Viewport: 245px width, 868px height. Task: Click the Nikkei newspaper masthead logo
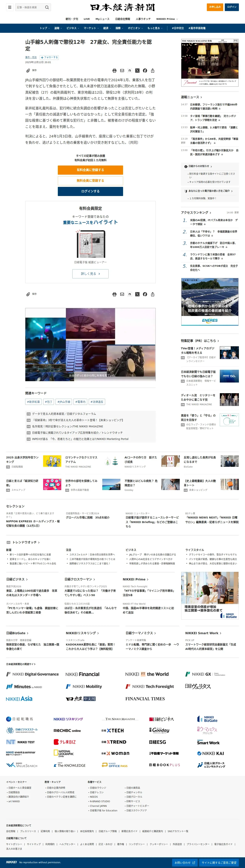122,7
